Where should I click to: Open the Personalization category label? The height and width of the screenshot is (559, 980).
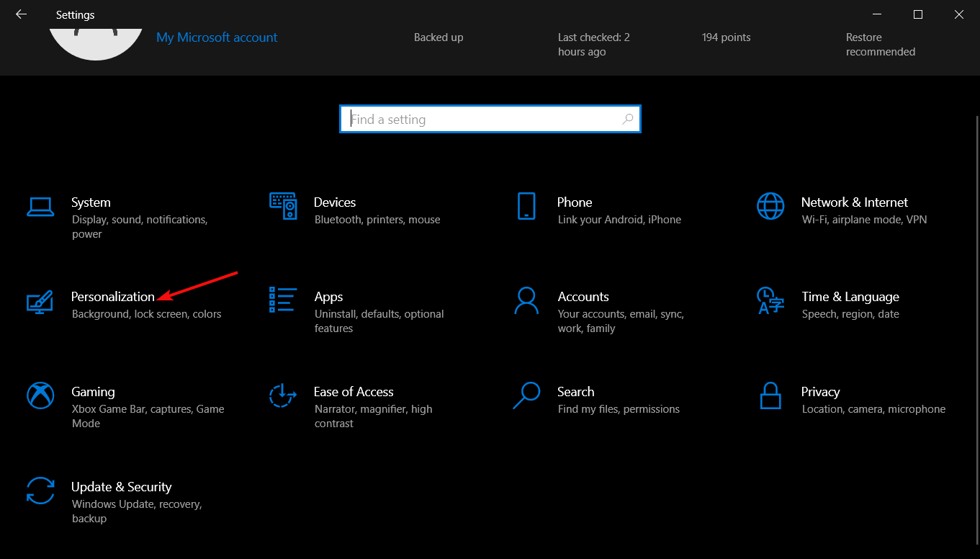(113, 297)
